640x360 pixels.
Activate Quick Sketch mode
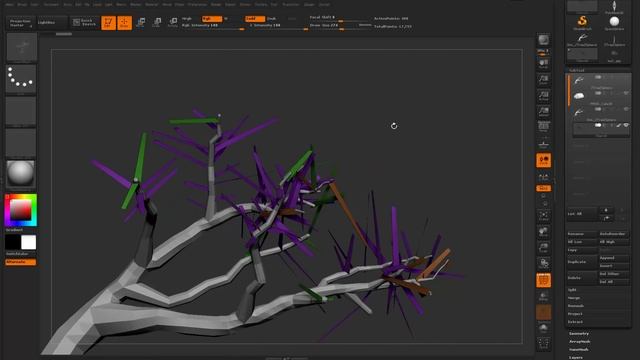(85, 22)
